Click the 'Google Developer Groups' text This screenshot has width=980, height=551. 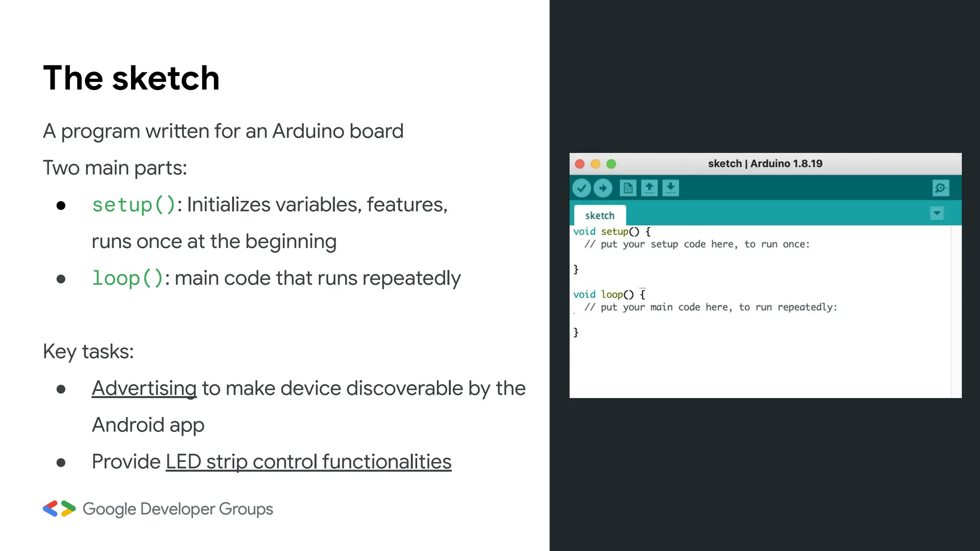coord(178,509)
